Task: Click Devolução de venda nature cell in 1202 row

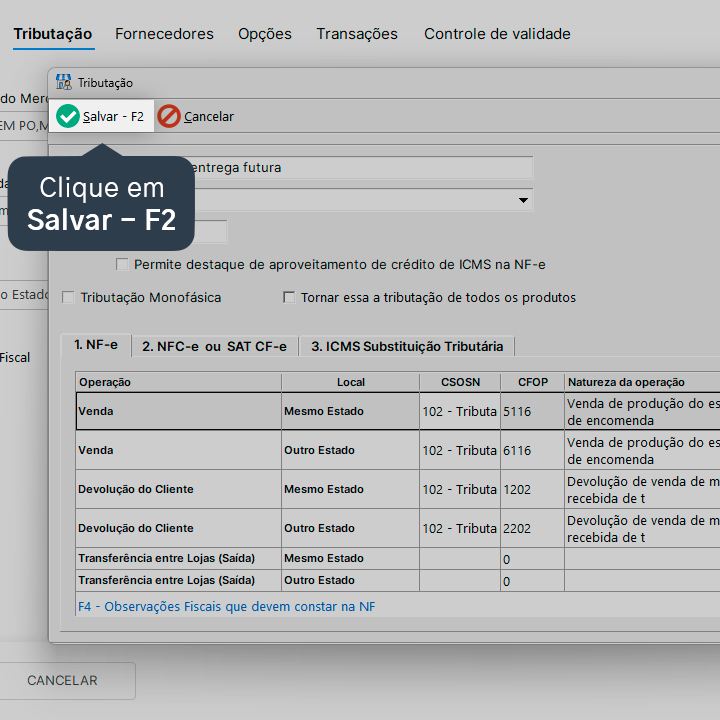Action: pos(642,489)
